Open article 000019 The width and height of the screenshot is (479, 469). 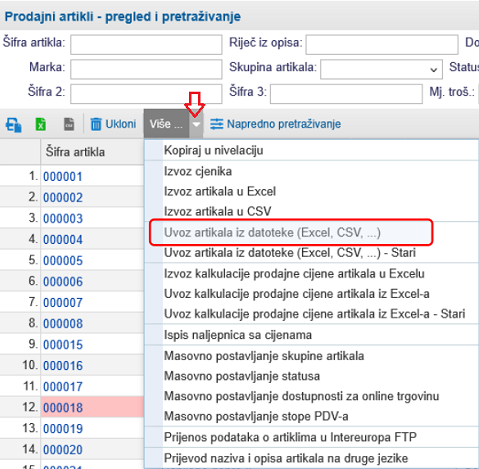63,428
